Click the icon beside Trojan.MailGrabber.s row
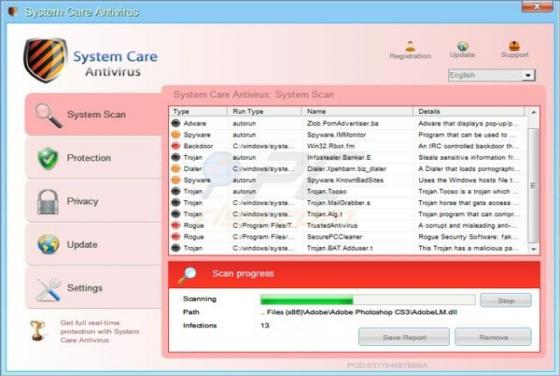Viewport: 560px width, 376px height. click(176, 202)
